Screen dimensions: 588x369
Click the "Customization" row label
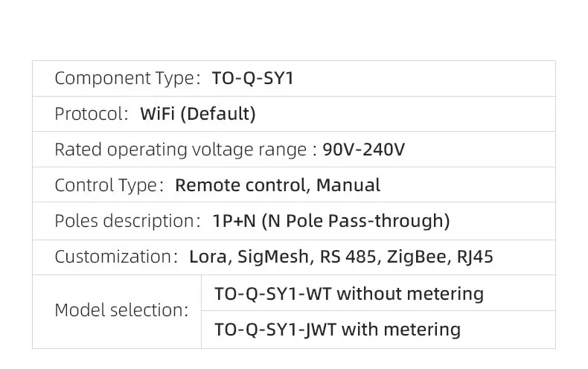113,257
